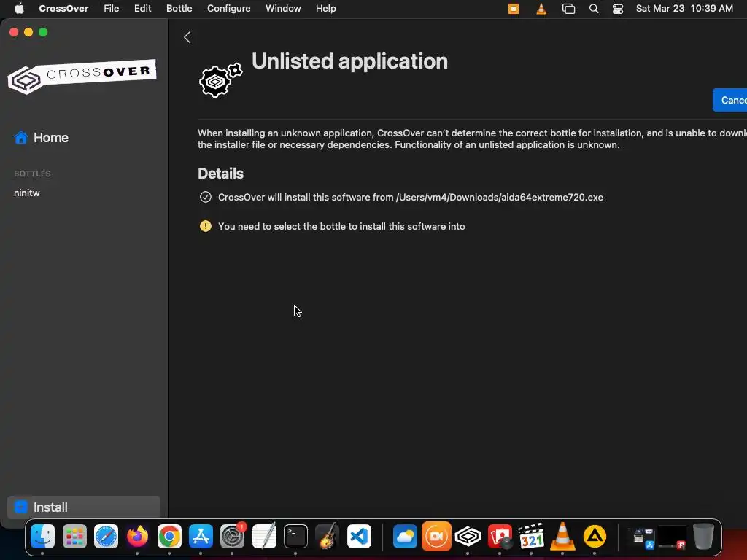
Task: Go back using the chevron arrow
Action: click(x=187, y=38)
